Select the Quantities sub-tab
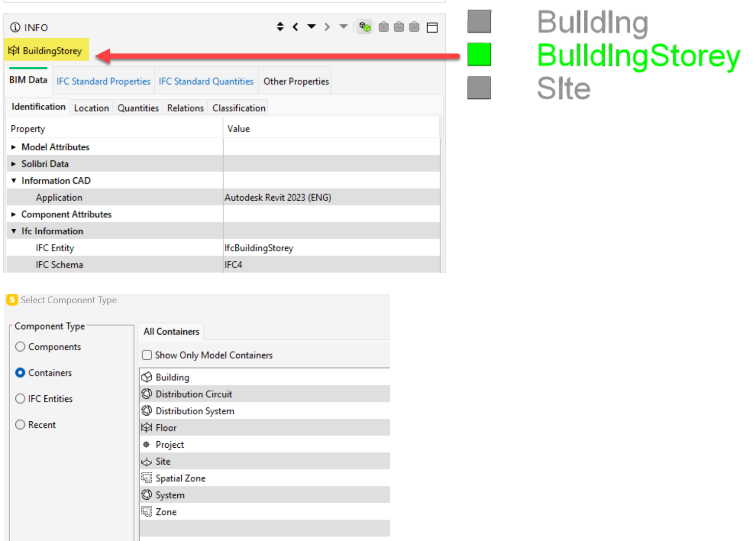 (138, 108)
